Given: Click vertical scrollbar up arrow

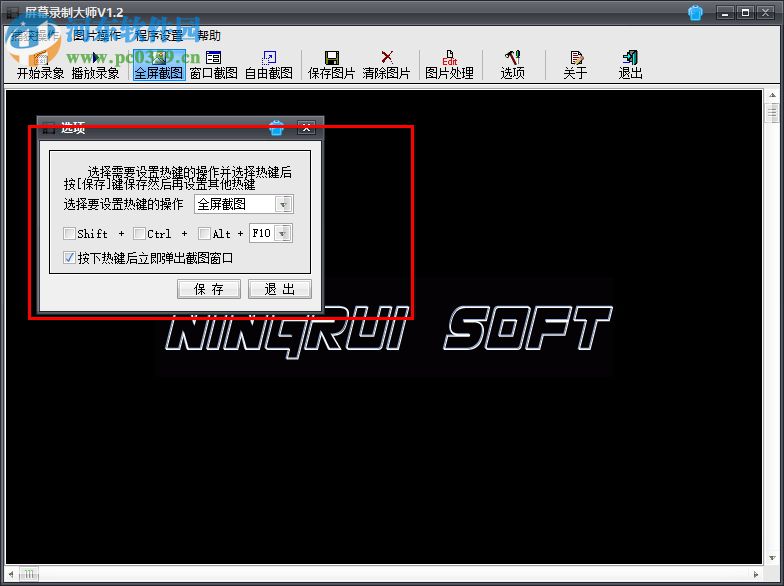Looking at the screenshot, I should [772, 95].
